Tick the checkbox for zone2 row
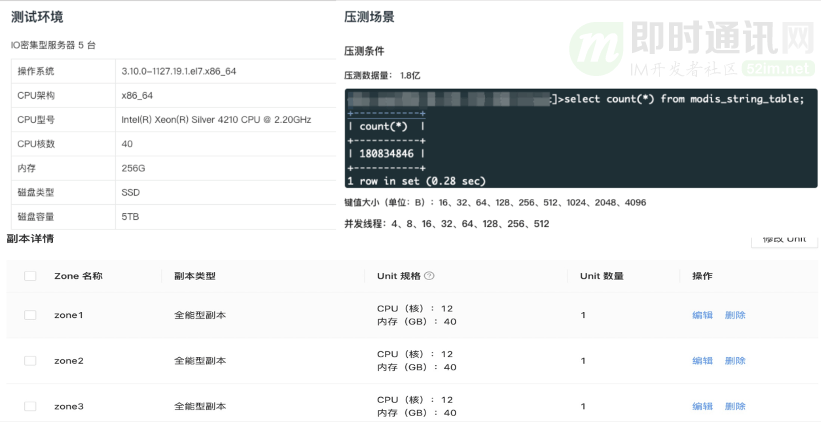The height and width of the screenshot is (422, 821). 30,360
